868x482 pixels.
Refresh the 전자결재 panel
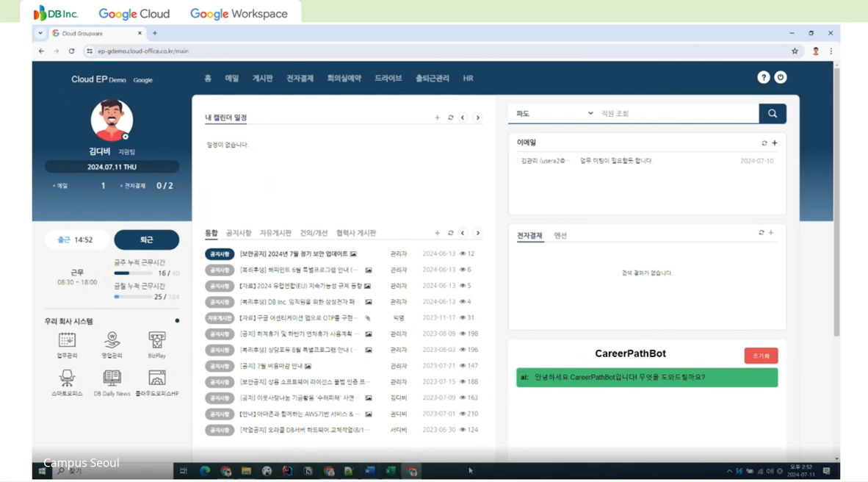pos(762,233)
